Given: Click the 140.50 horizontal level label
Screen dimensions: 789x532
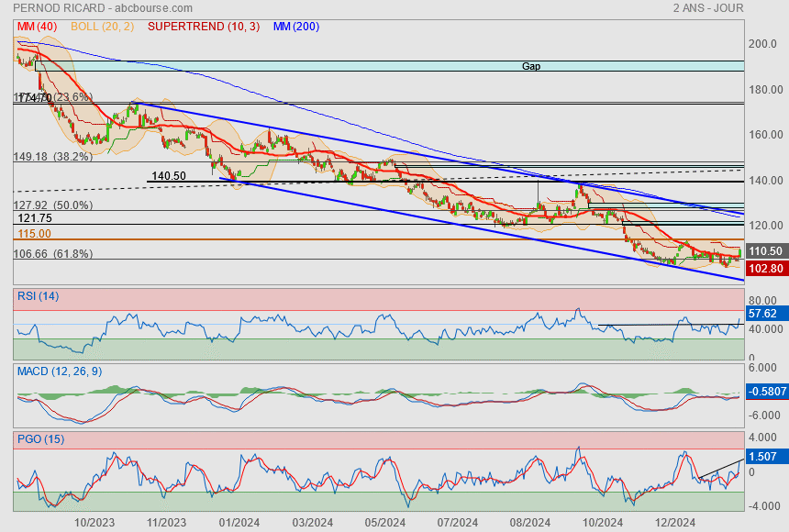Looking at the screenshot, I should 169,176.
